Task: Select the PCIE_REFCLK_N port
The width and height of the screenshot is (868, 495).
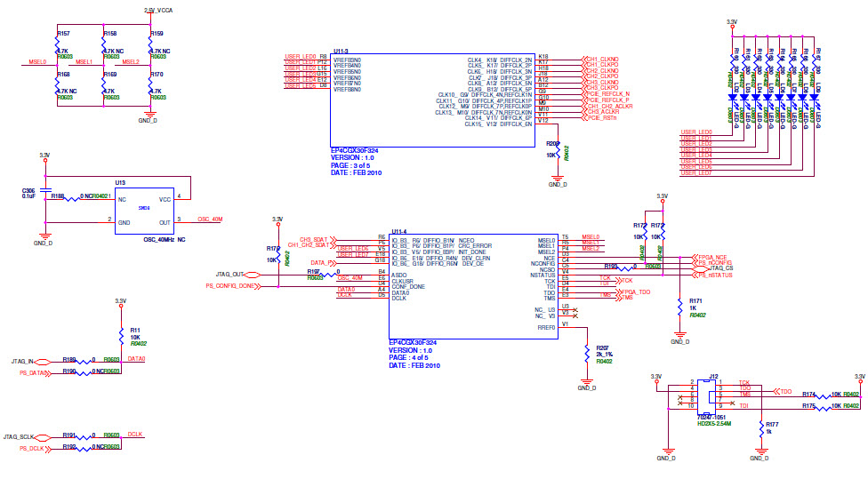Action: (x=608, y=94)
